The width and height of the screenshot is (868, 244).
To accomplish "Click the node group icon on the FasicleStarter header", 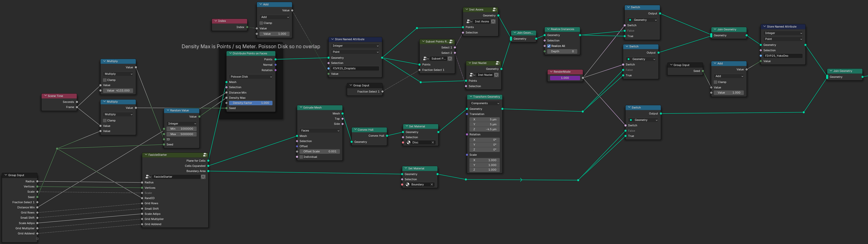I will (x=205, y=155).
